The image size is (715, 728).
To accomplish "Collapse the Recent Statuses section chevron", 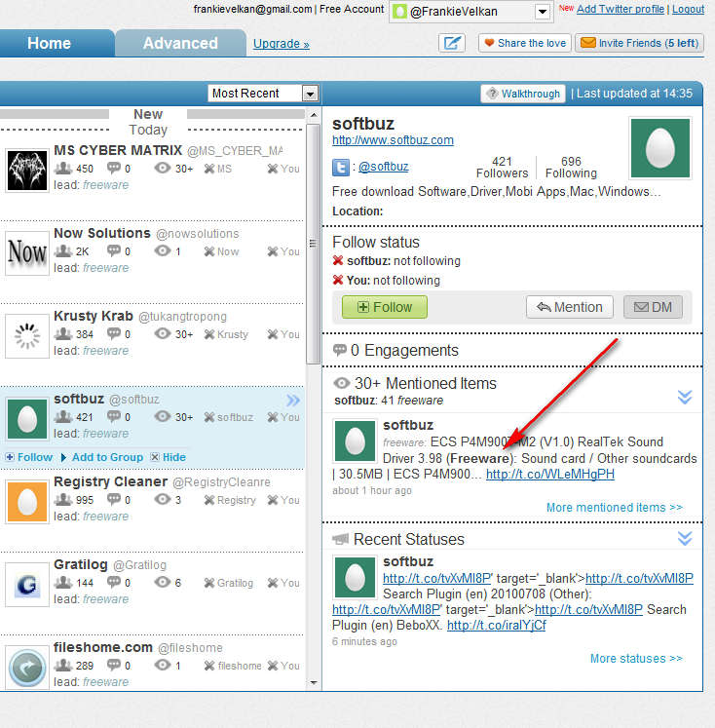I will [x=685, y=538].
